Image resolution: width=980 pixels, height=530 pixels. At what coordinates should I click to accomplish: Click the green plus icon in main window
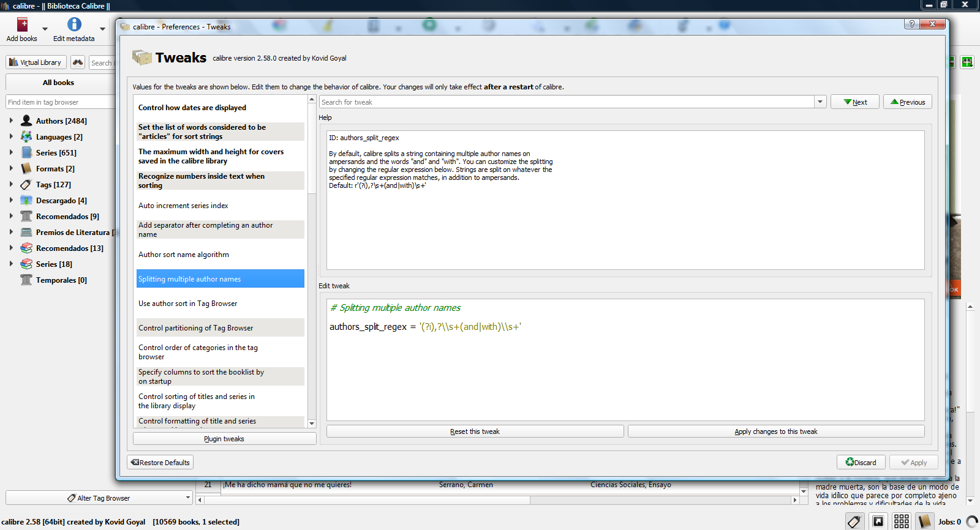click(967, 62)
